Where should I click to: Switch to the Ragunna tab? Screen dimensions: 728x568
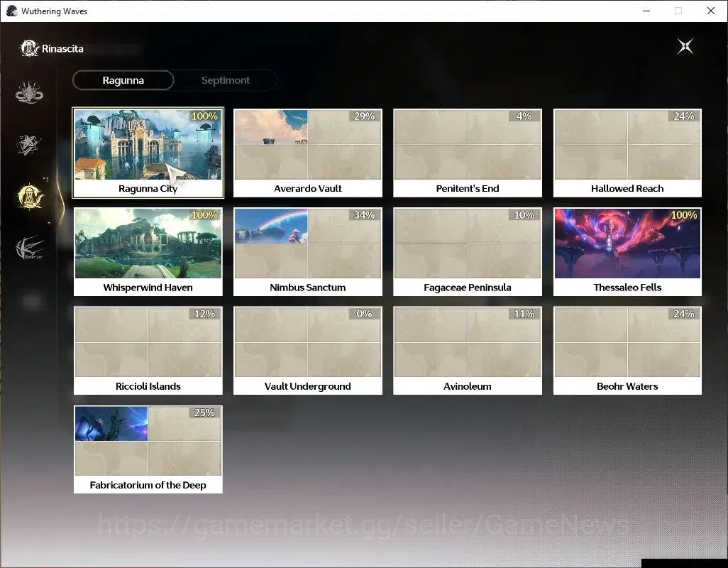[123, 80]
